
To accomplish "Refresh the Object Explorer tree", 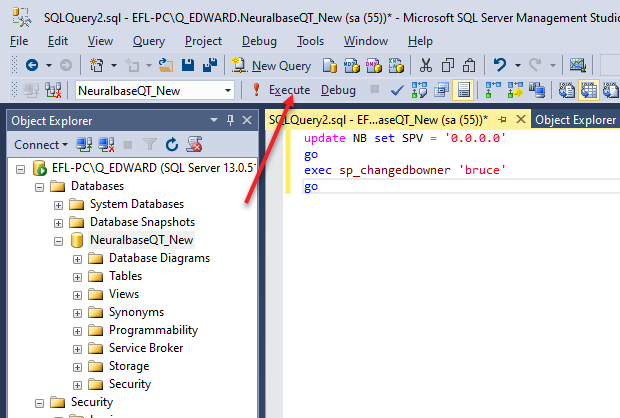I will tap(172, 145).
